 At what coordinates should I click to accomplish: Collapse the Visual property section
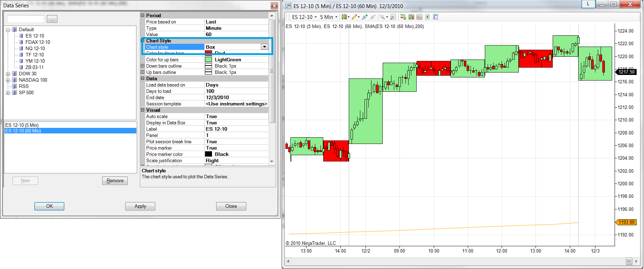143,110
